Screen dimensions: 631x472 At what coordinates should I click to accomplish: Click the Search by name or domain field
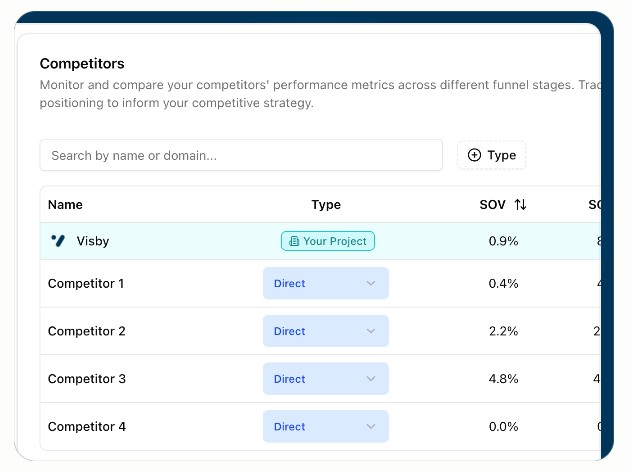pyautogui.click(x=241, y=155)
